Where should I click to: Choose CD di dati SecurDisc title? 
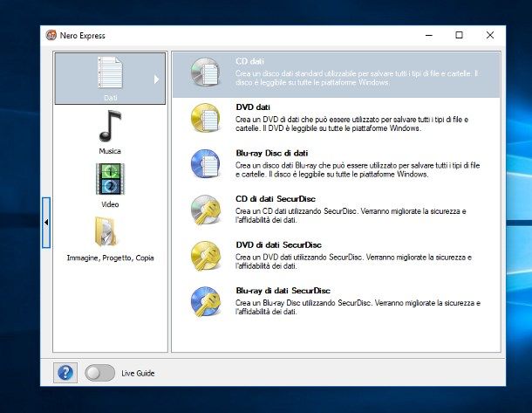[x=276, y=199]
